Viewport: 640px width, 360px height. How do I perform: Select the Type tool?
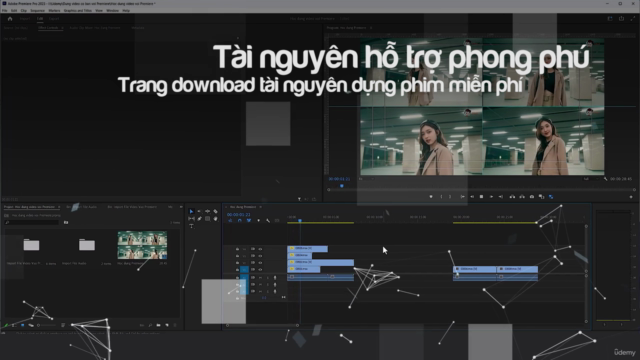(191, 226)
